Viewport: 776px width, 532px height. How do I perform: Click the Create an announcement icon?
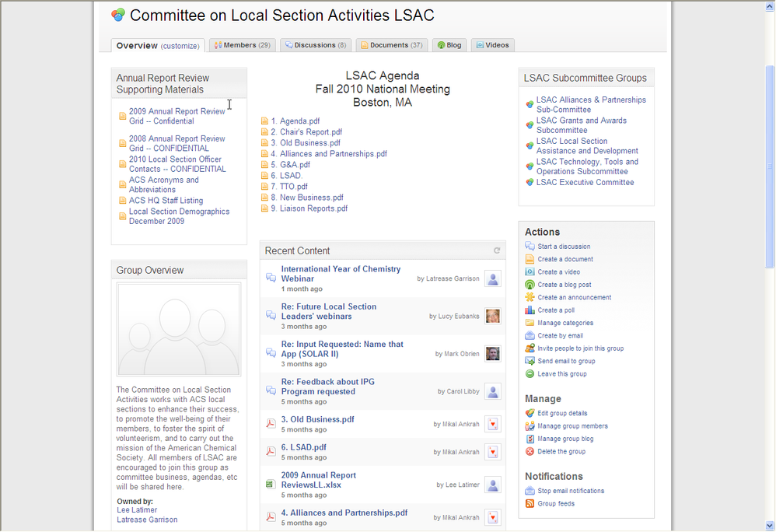click(530, 298)
